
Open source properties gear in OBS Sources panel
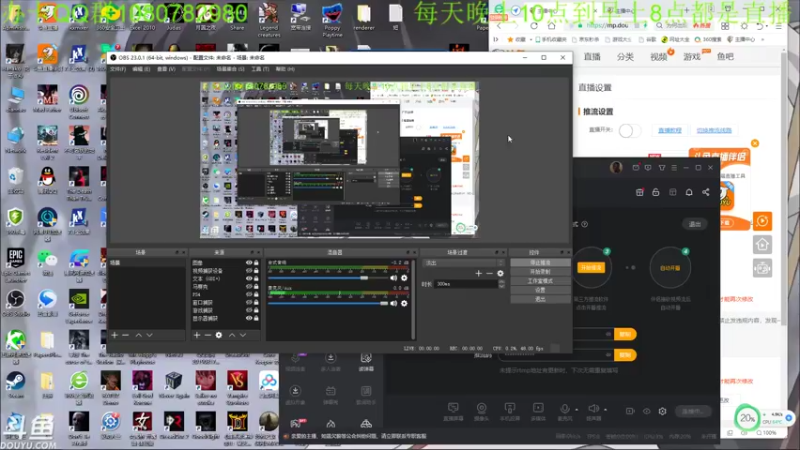(219, 335)
